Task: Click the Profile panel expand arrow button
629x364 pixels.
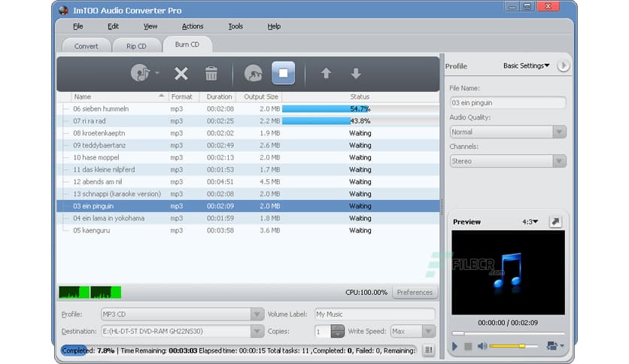Action: coord(563,65)
